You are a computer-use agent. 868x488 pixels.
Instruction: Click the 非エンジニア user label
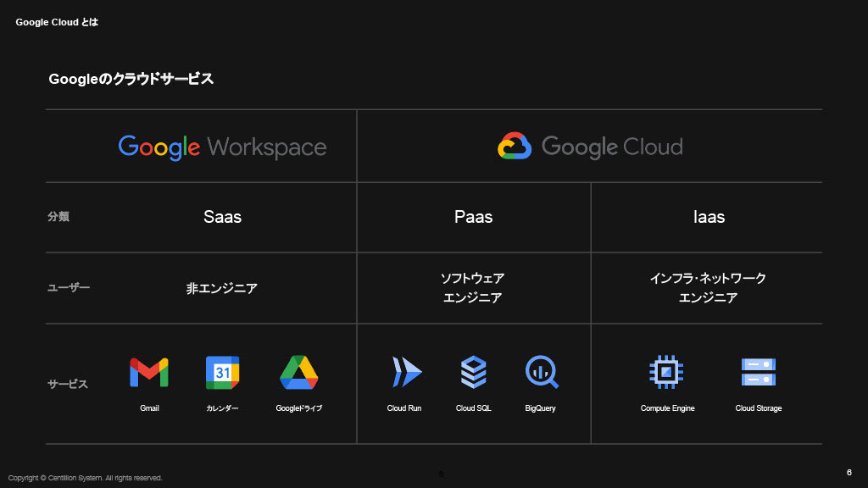pyautogui.click(x=222, y=288)
